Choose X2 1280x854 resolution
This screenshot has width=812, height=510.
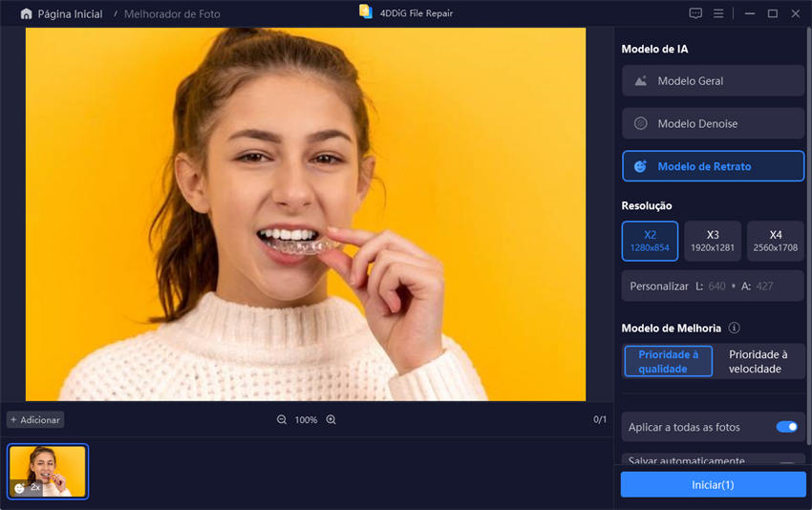click(650, 241)
